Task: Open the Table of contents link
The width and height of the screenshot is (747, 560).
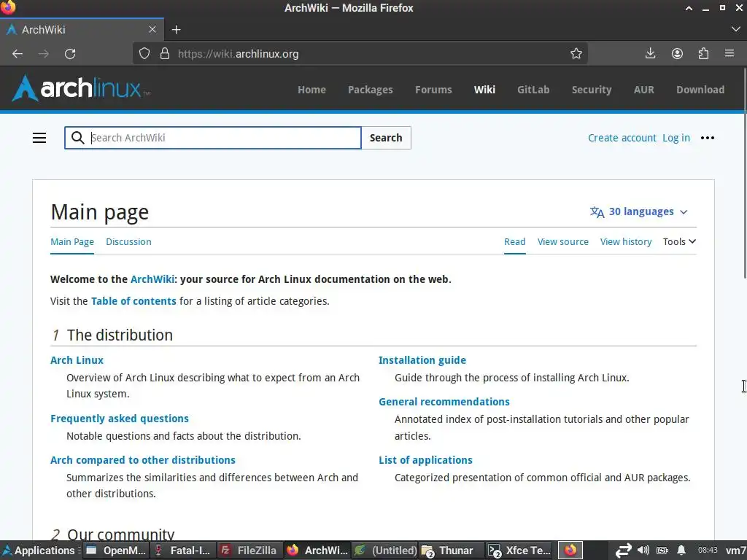Action: click(133, 301)
